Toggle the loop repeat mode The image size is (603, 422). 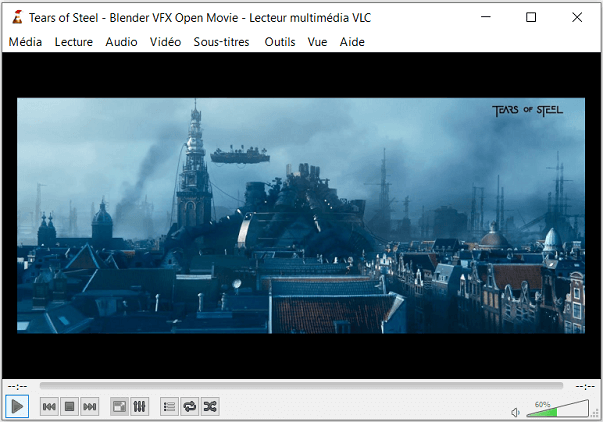pos(190,407)
